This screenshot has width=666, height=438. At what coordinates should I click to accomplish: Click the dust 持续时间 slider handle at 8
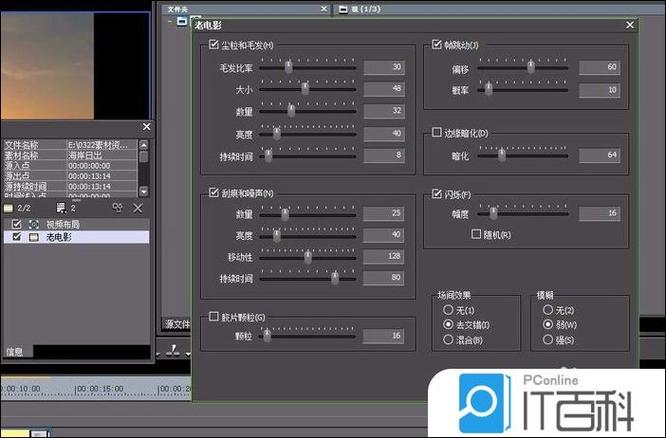coord(269,155)
